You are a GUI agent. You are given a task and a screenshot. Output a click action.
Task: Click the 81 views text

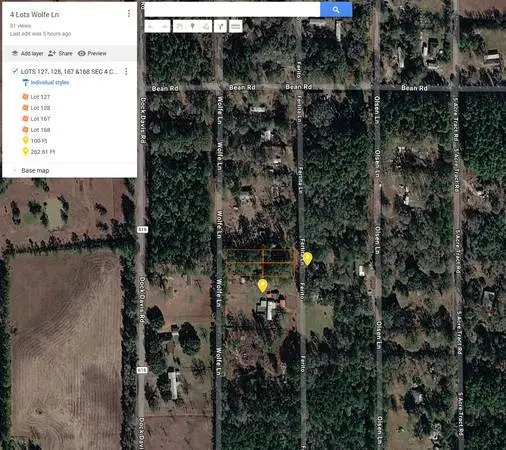pos(20,26)
